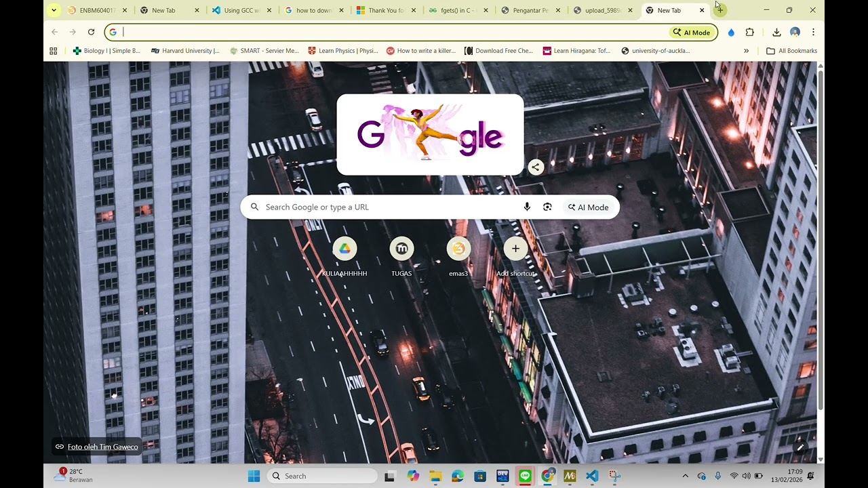Image resolution: width=868 pixels, height=488 pixels.
Task: Open 'Learn Hiragana: Tof...' bookmark
Action: pos(577,51)
